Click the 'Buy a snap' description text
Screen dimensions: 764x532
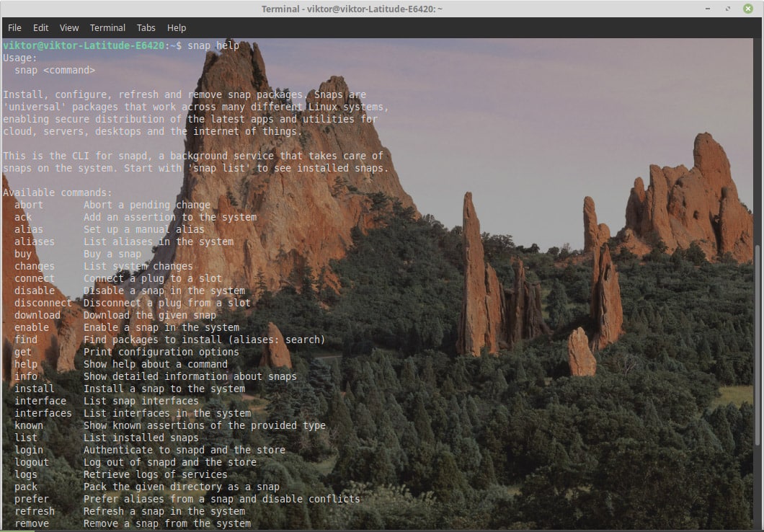pyautogui.click(x=112, y=254)
